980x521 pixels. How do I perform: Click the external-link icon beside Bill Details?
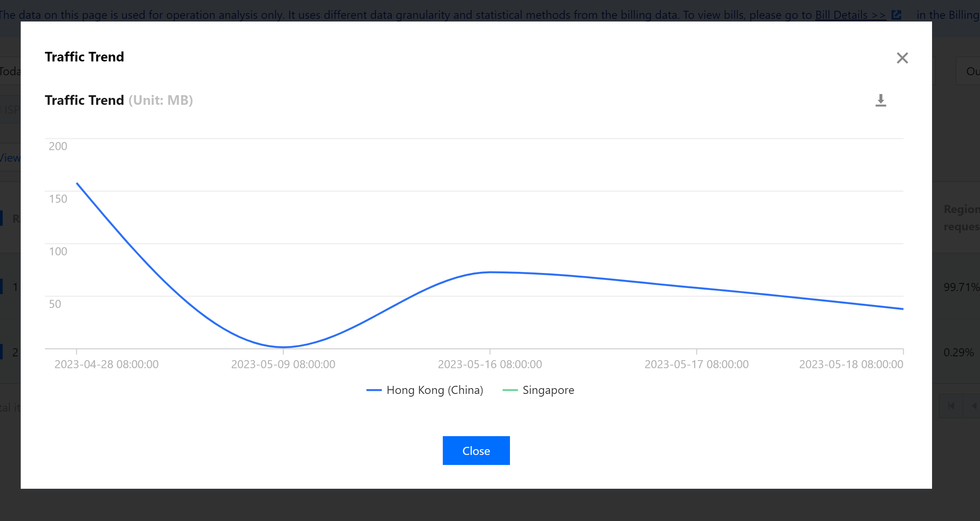tap(897, 15)
